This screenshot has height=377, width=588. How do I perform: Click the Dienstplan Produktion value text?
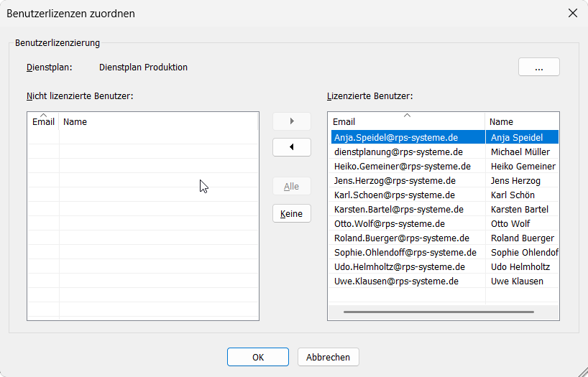(143, 68)
